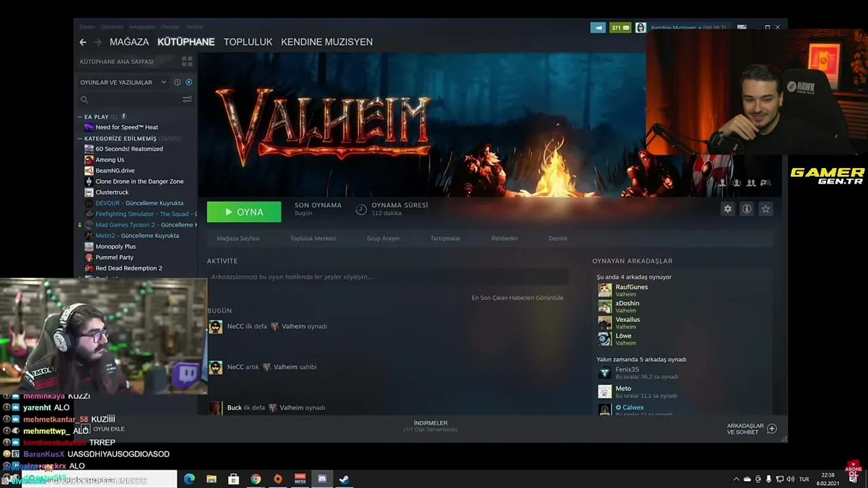Open the Topluluk Merkezi link
Image resolution: width=868 pixels, height=488 pixels.
(313, 239)
